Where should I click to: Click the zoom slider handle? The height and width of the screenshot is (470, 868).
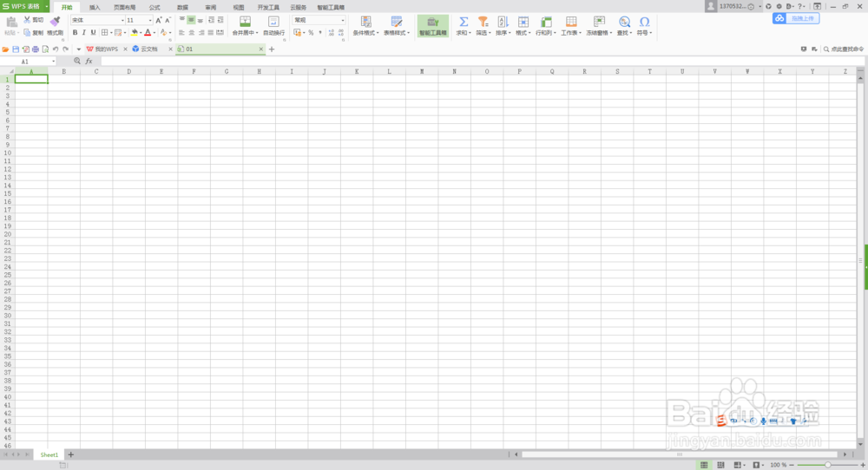[x=827, y=465]
